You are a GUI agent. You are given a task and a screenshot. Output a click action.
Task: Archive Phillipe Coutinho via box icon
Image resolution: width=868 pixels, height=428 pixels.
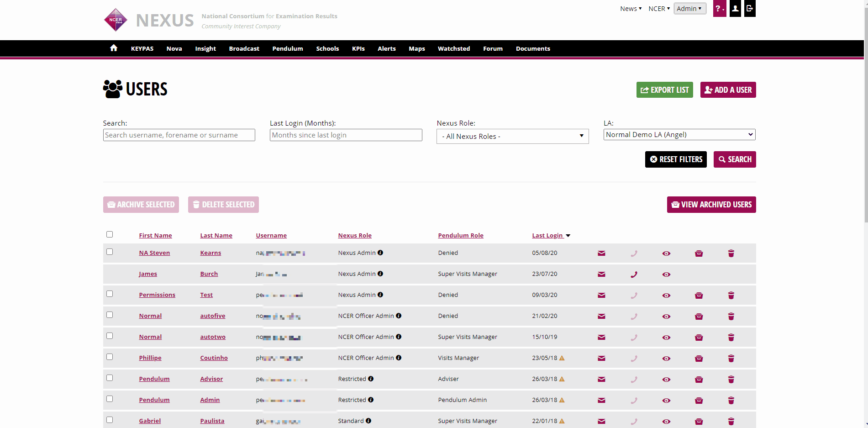699,359
